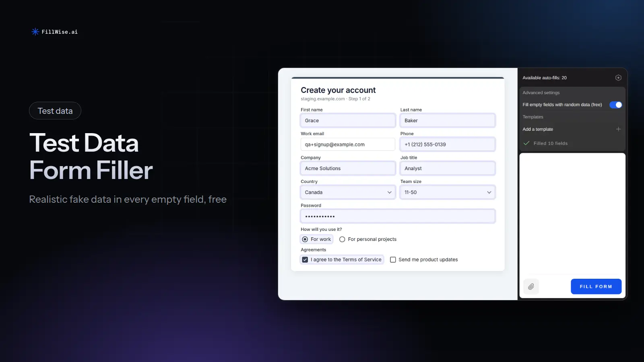
Task: Select the For personal projects radio button
Action: (342, 239)
